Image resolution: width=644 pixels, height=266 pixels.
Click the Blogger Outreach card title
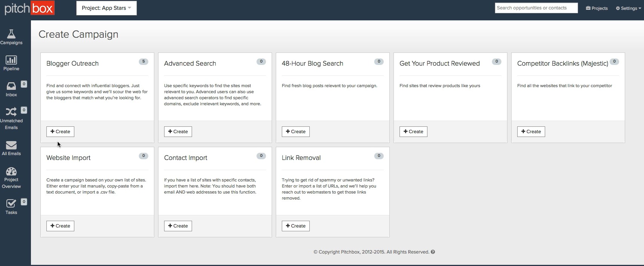point(72,63)
